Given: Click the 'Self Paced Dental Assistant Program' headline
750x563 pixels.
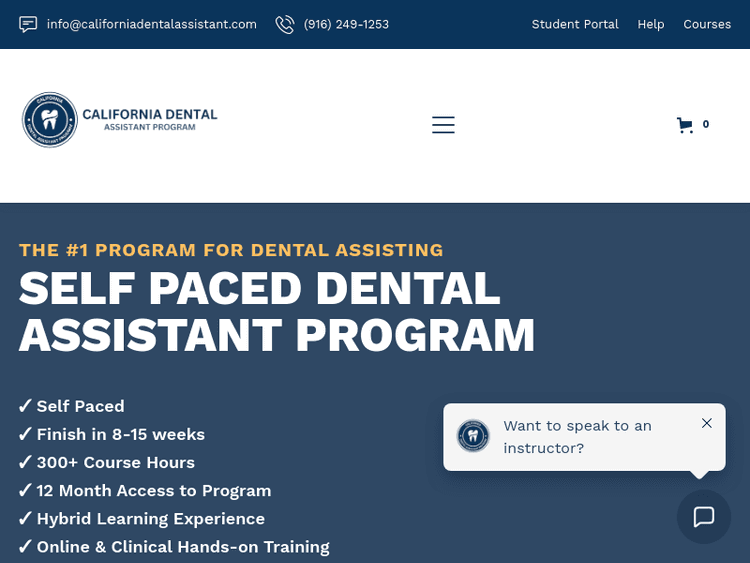Looking at the screenshot, I should (276, 311).
